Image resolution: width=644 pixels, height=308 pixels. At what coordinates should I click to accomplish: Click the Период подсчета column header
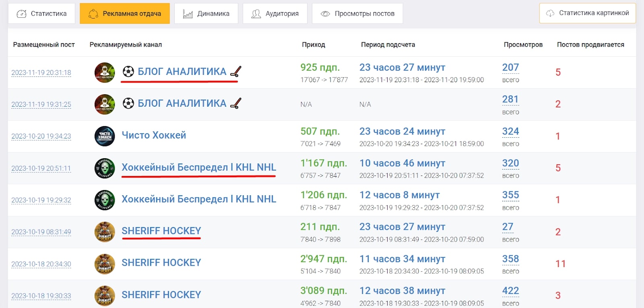click(x=388, y=45)
